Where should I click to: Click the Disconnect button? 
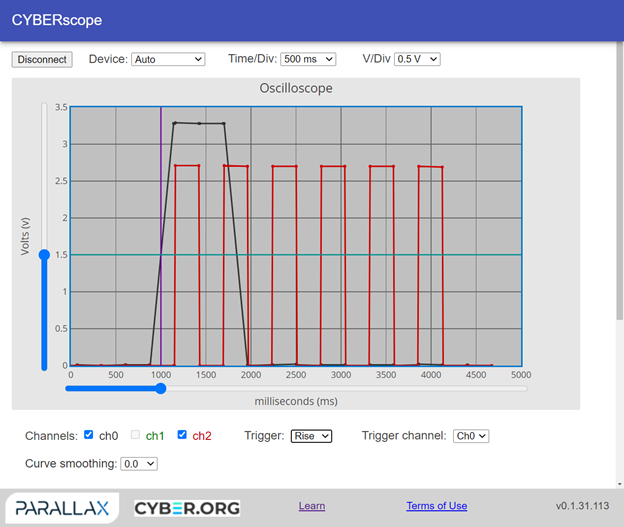(42, 59)
